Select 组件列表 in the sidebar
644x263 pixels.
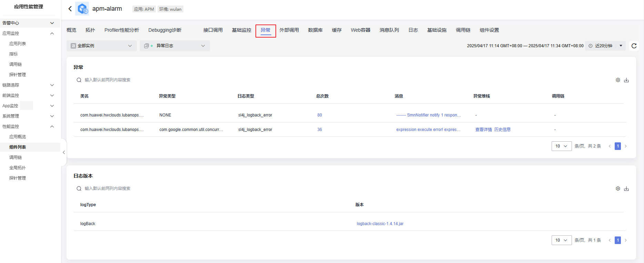coord(18,147)
